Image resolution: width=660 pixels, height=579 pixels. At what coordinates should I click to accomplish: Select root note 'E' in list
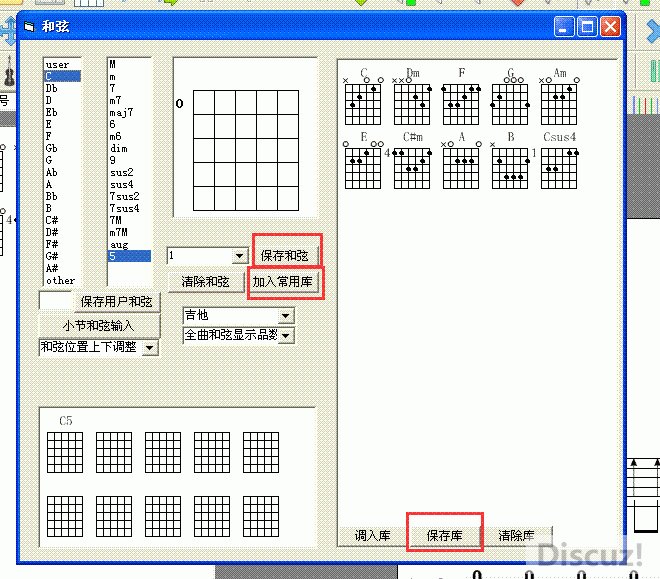coord(62,124)
